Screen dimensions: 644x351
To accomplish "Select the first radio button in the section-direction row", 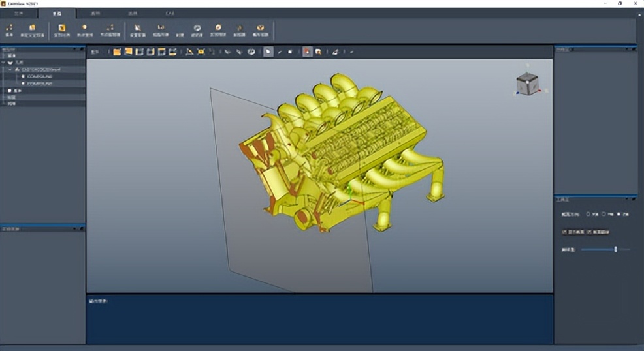I will click(x=588, y=214).
